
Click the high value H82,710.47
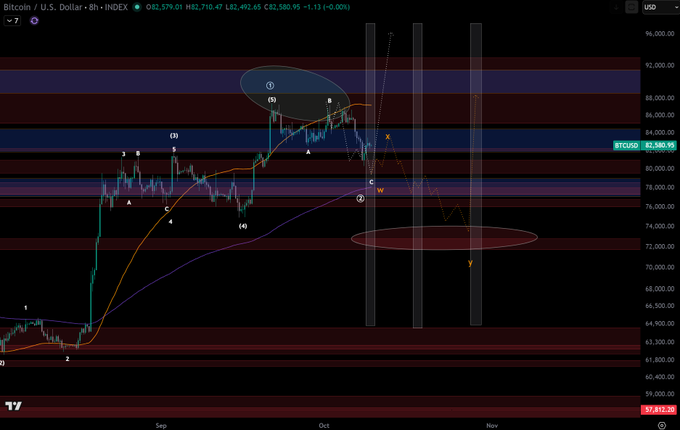click(x=204, y=7)
